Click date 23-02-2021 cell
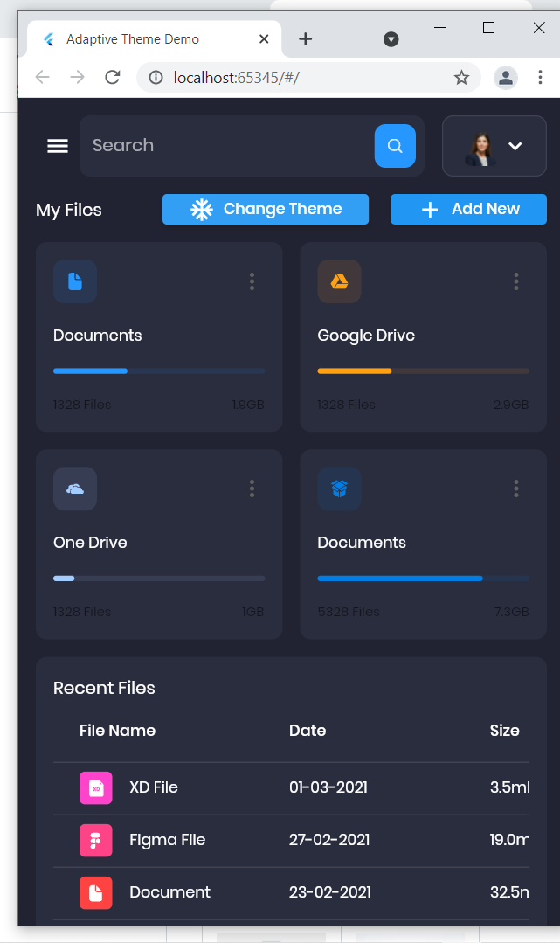 click(x=330, y=892)
